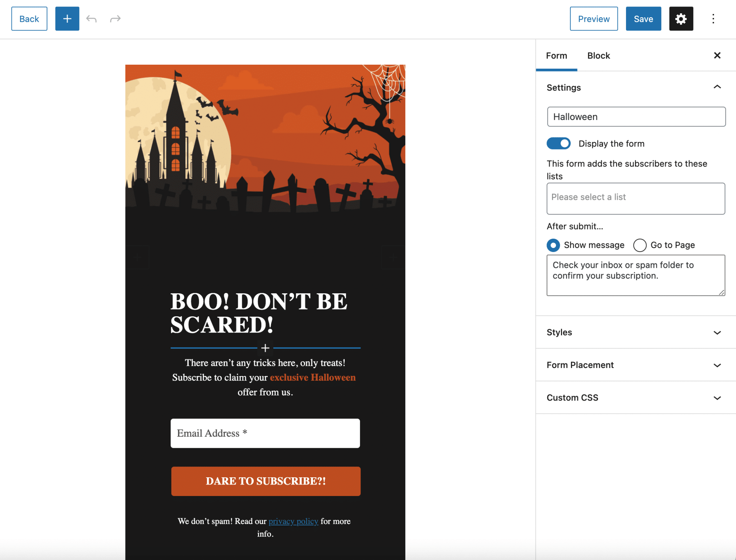Viewport: 736px width, 560px height.
Task: Click the redo arrow icon
Action: pyautogui.click(x=115, y=19)
